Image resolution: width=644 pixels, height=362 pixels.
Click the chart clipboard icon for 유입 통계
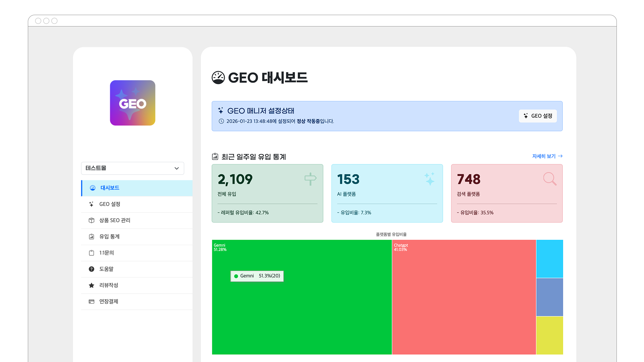(91, 237)
